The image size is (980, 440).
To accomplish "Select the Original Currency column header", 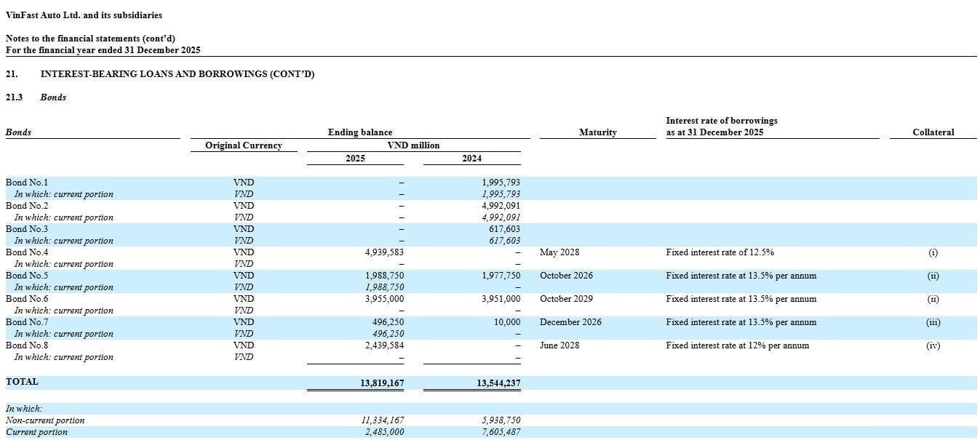I will pyautogui.click(x=244, y=145).
